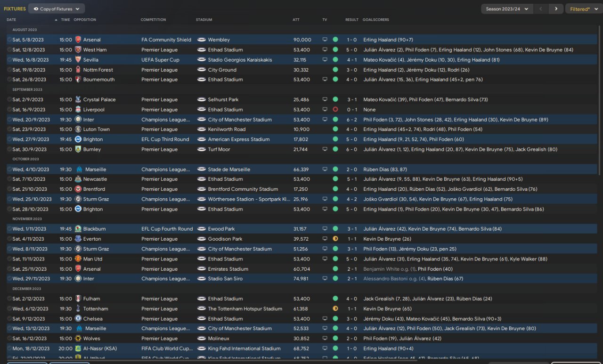Click the Everton club badge
The height and width of the screenshot is (364, 603).
(78, 239)
